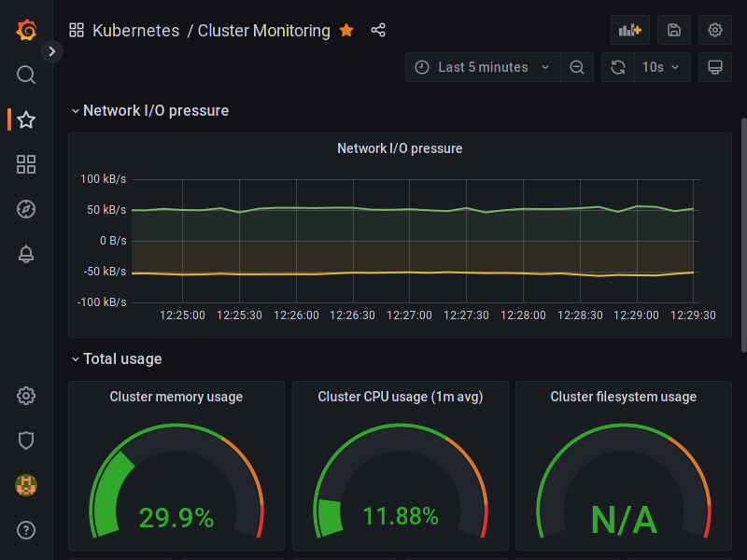Expand the sidebar with the chevron arrow
This screenshot has height=560, width=747.
(52, 51)
